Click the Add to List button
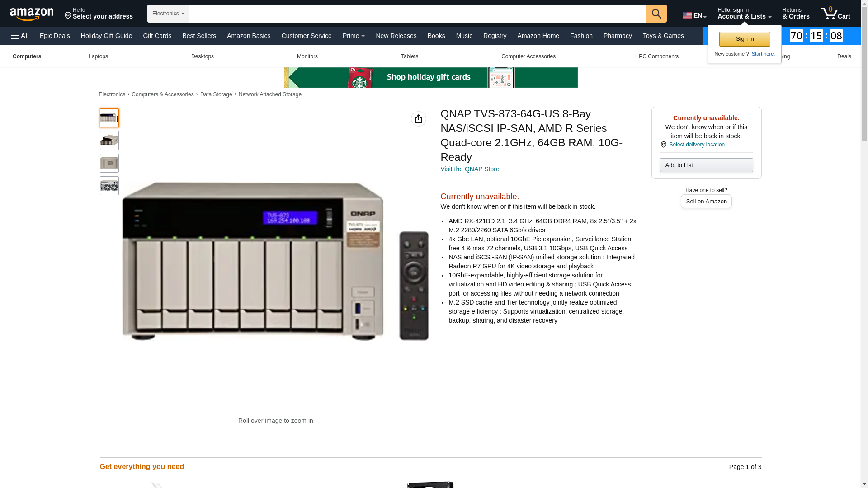Screen dimensions: 868x488 (x=706, y=165)
